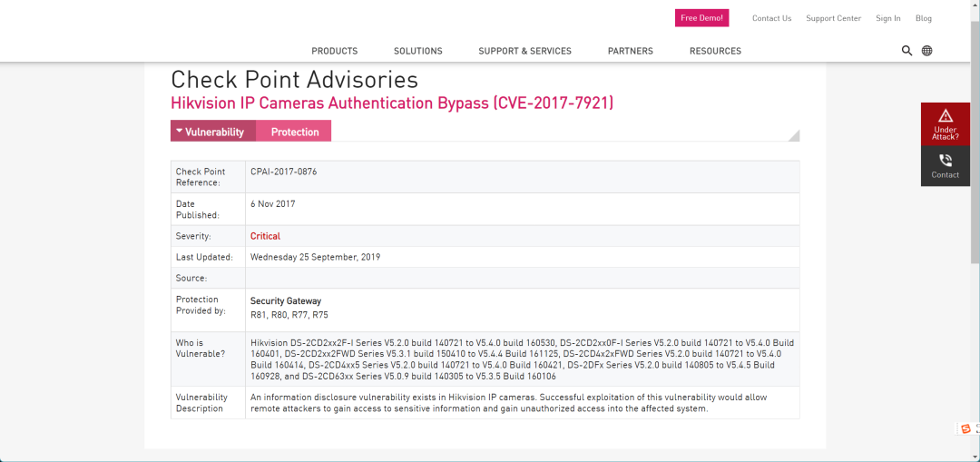Click the Source: row label
The width and height of the screenshot is (980, 462).
[x=191, y=278]
